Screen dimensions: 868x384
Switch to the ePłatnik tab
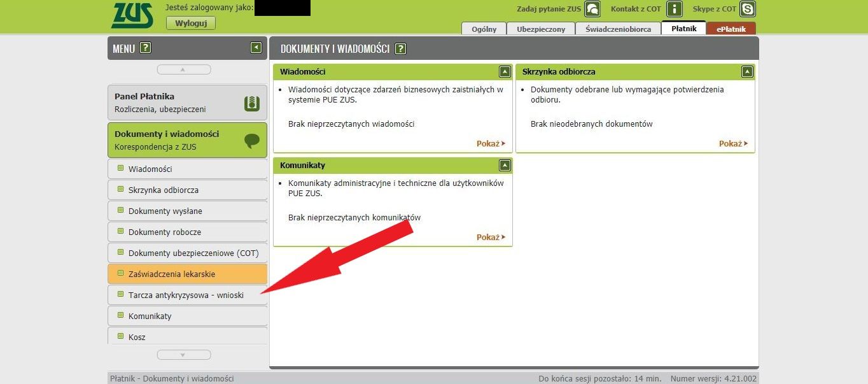(x=731, y=29)
